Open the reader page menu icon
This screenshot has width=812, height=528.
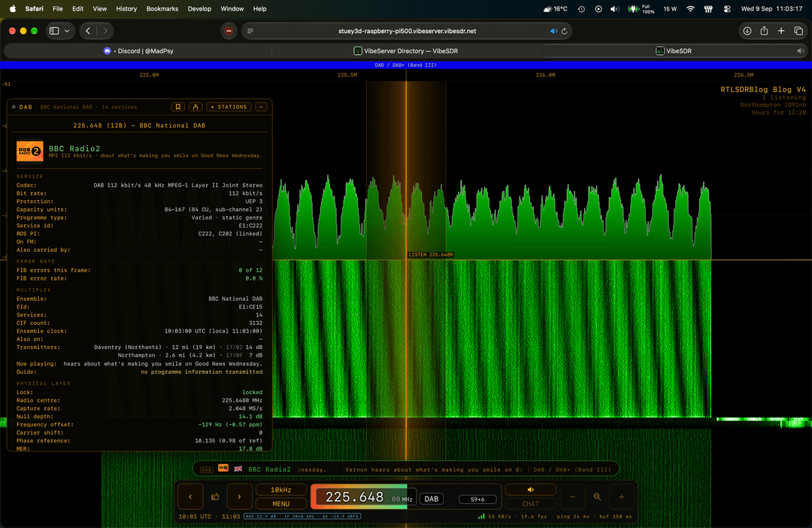click(x=250, y=31)
